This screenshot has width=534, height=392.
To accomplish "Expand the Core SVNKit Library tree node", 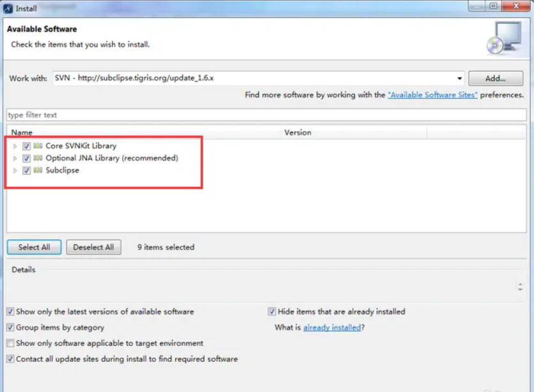I will [x=15, y=146].
